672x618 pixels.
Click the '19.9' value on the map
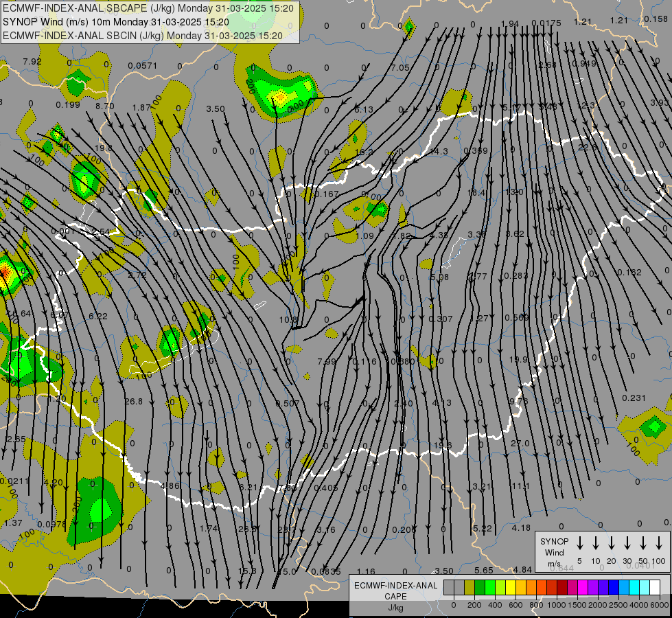(x=518, y=359)
